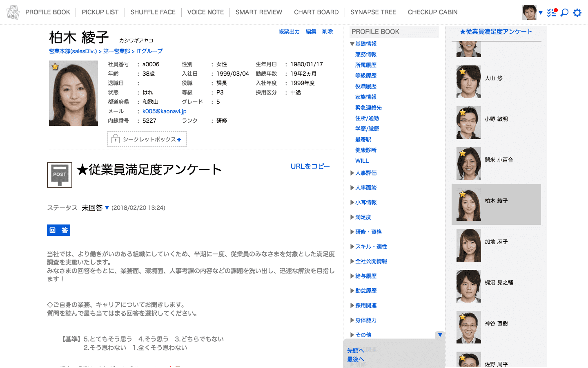The width and height of the screenshot is (588, 368).
Task: Select 梶沼 見之輔 in the member list
Action: [496, 286]
